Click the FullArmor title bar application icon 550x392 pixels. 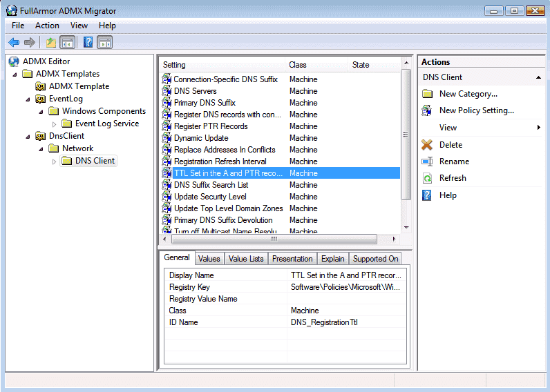click(x=11, y=10)
